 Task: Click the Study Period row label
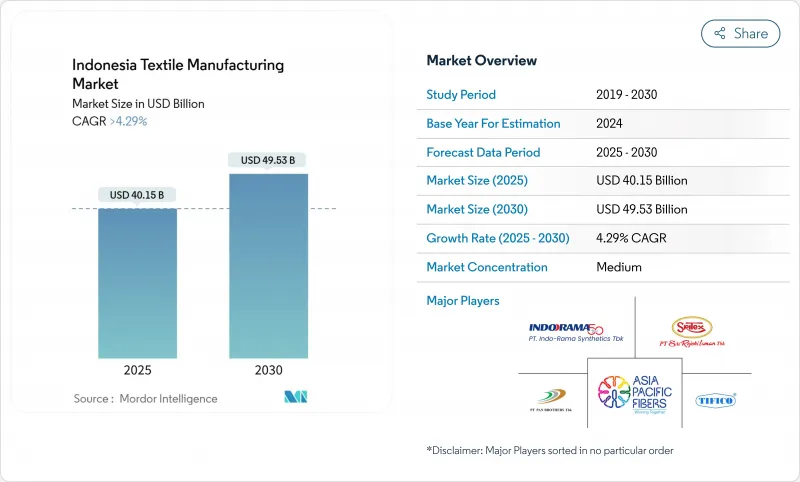tap(461, 95)
